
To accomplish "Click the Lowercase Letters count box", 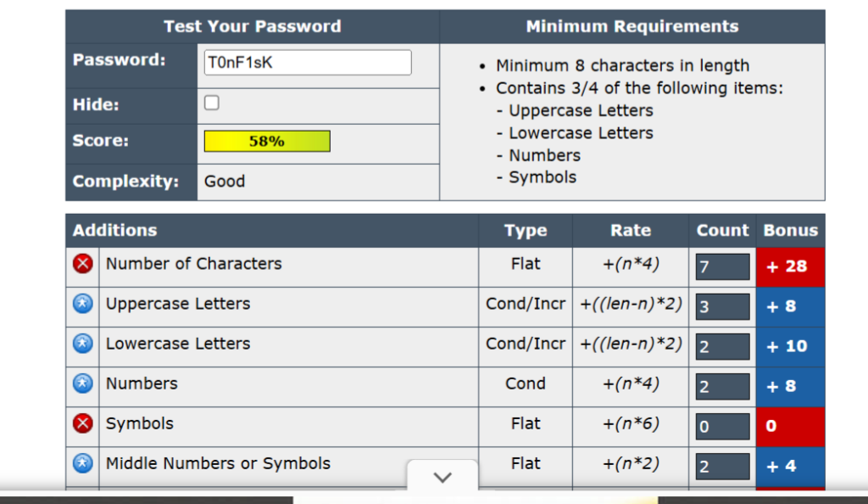I will point(722,346).
